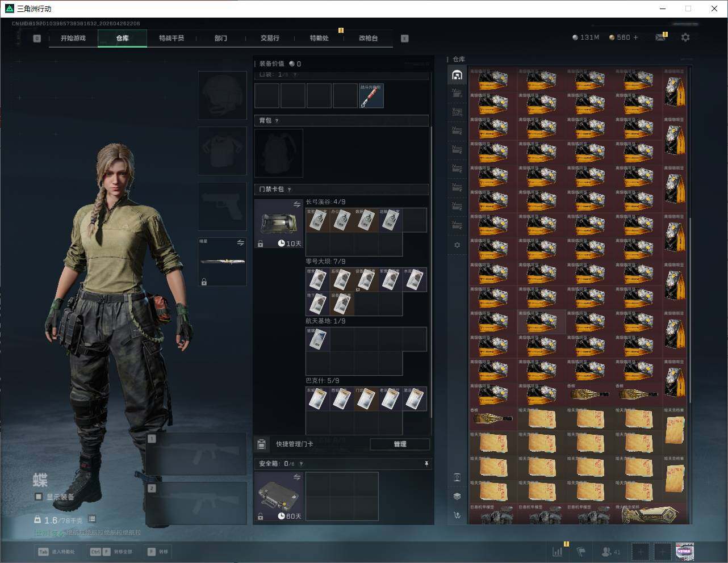The height and width of the screenshot is (563, 728).
Task: Open the mail inbox envelope icon
Action: [x=660, y=37]
